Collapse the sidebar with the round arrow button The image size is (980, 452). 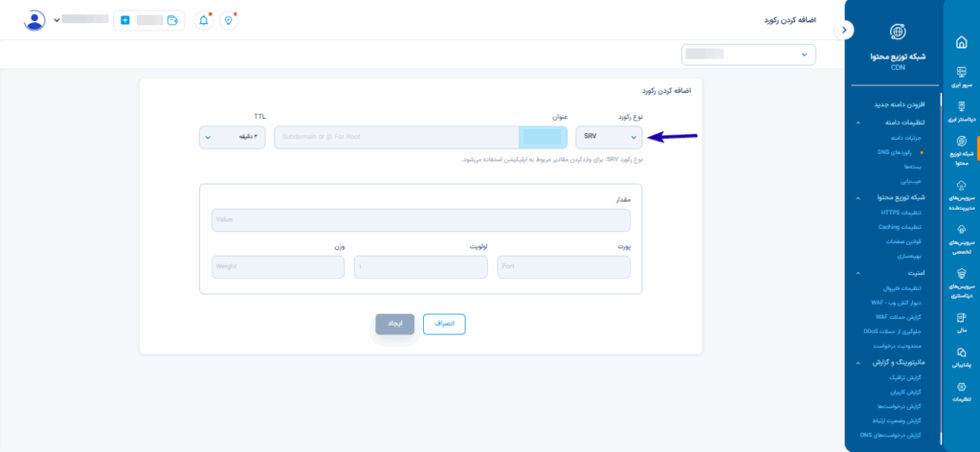(844, 30)
